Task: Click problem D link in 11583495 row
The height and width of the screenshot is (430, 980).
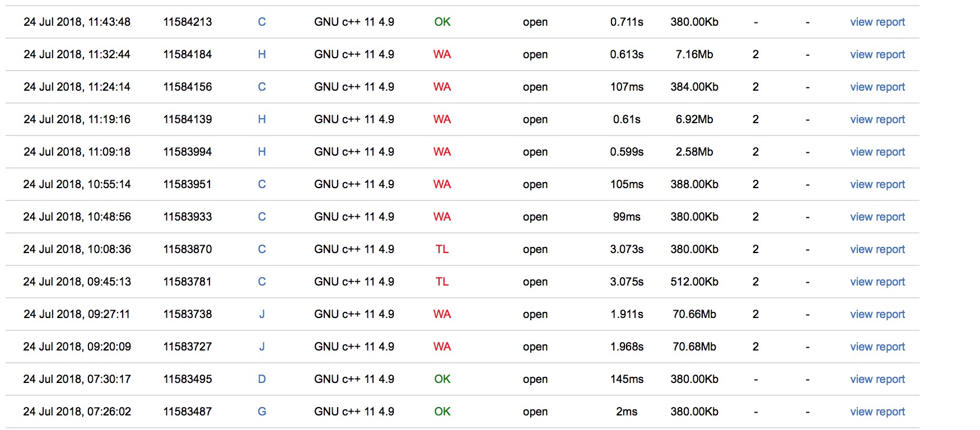Action: pyautogui.click(x=262, y=379)
